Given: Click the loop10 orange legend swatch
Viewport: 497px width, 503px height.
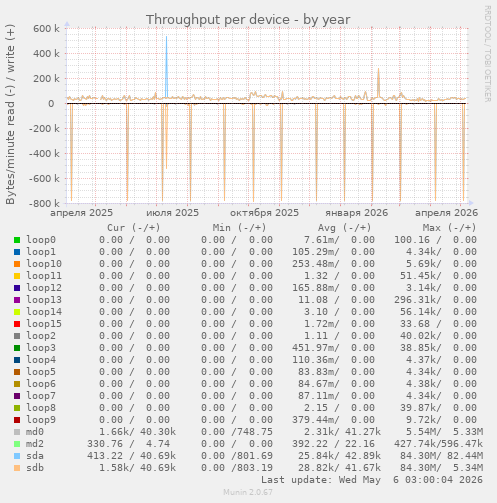Looking at the screenshot, I should [x=17, y=264].
